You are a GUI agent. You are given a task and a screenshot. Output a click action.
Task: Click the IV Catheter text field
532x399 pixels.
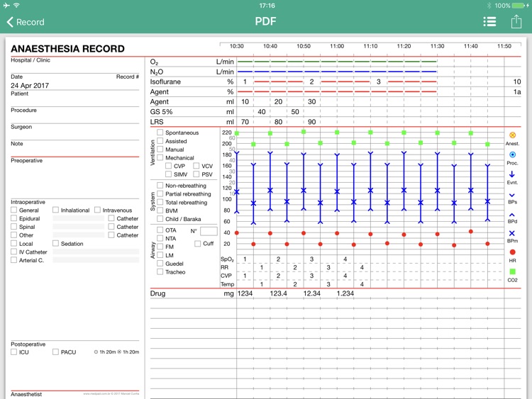click(96, 252)
